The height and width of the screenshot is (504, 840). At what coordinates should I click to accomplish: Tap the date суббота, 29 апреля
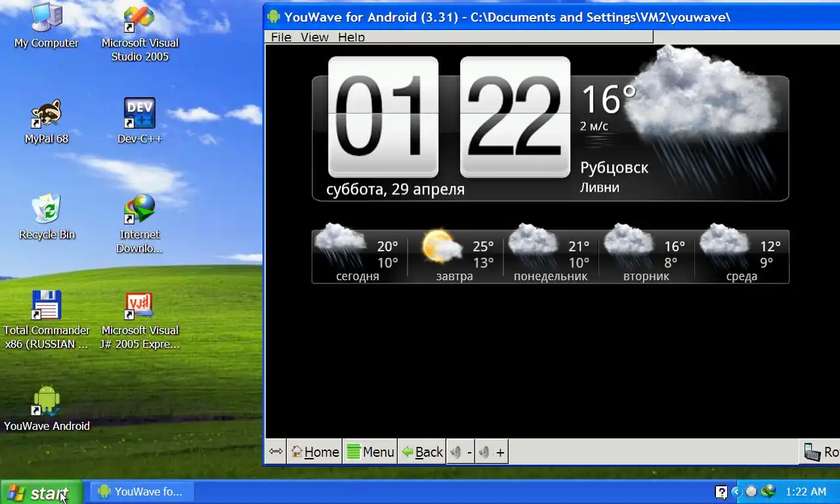pyautogui.click(x=395, y=190)
